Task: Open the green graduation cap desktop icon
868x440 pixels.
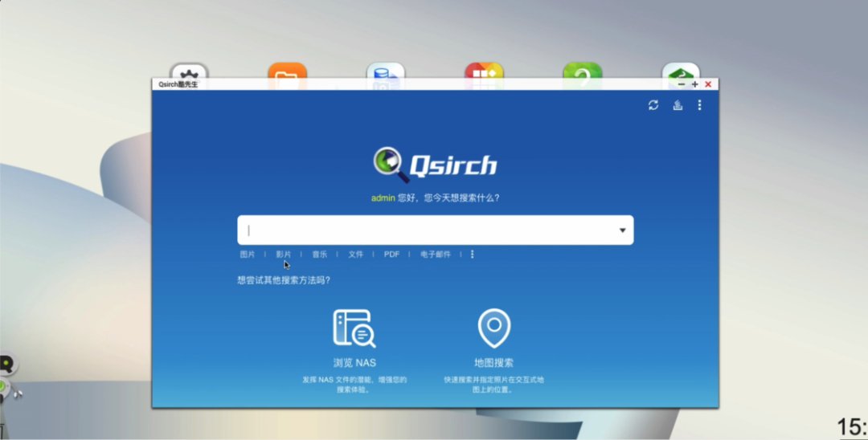Action: point(681,70)
